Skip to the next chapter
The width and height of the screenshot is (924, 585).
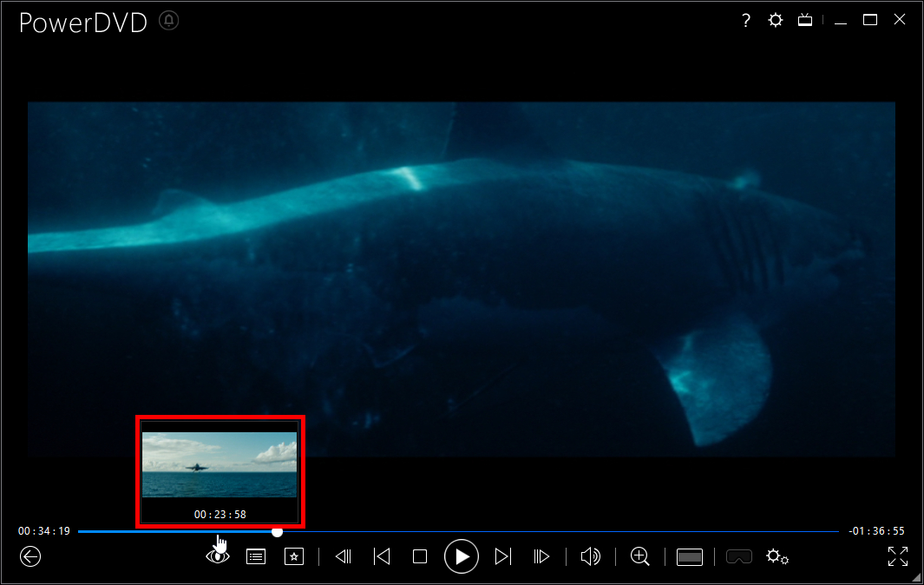[503, 556]
